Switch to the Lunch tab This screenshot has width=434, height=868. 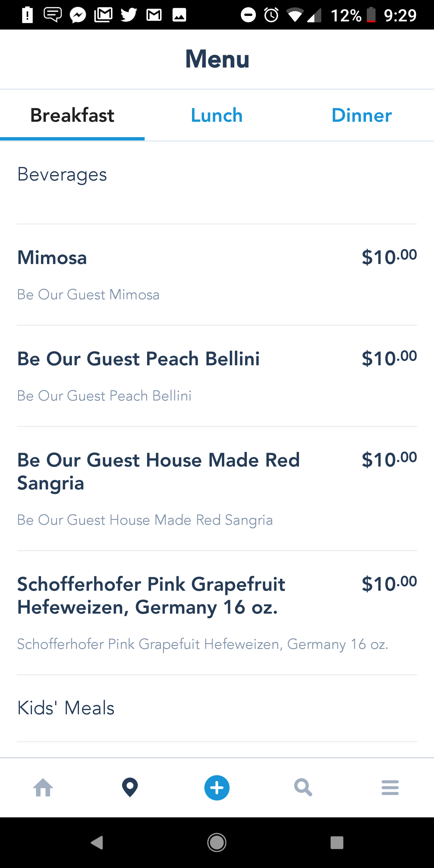[x=217, y=115]
